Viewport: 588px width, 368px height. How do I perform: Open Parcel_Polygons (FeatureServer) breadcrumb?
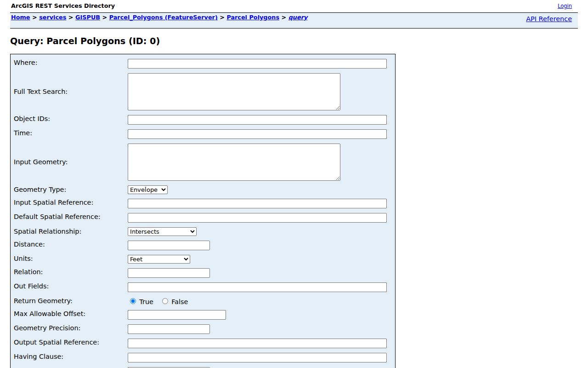click(164, 17)
